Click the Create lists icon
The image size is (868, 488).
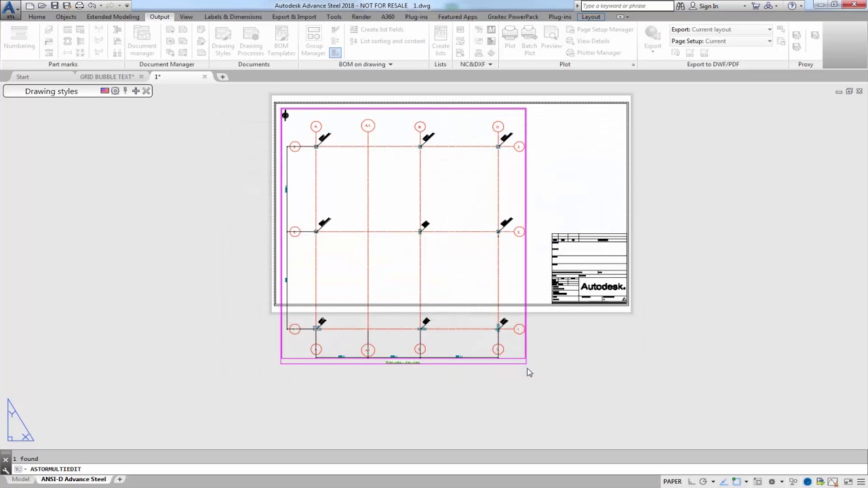click(441, 41)
